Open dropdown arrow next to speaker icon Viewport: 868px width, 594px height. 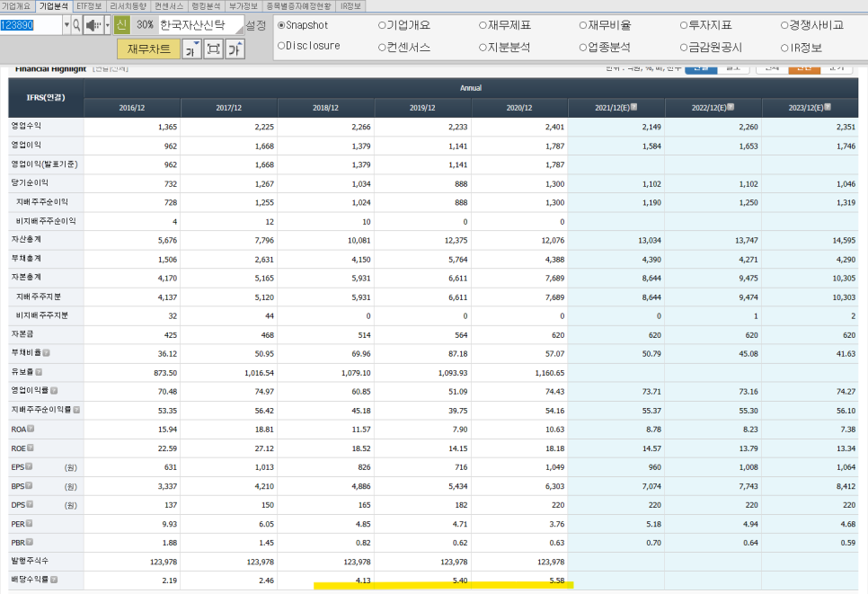tap(108, 25)
